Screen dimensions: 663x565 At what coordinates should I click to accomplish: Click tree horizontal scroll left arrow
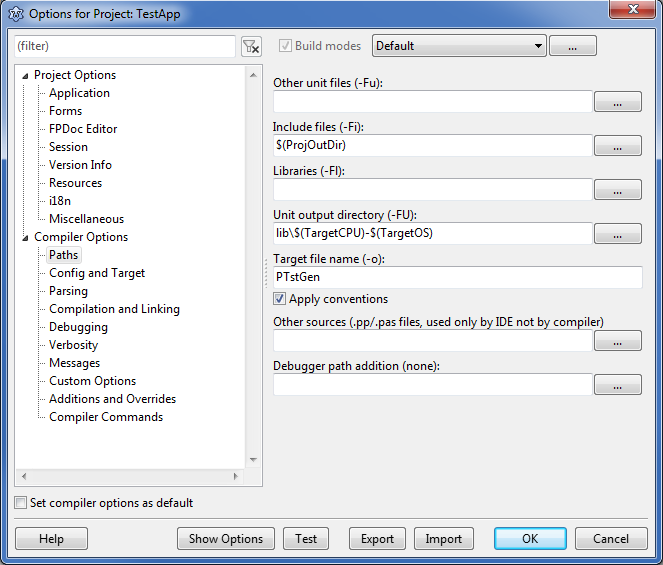point(24,477)
